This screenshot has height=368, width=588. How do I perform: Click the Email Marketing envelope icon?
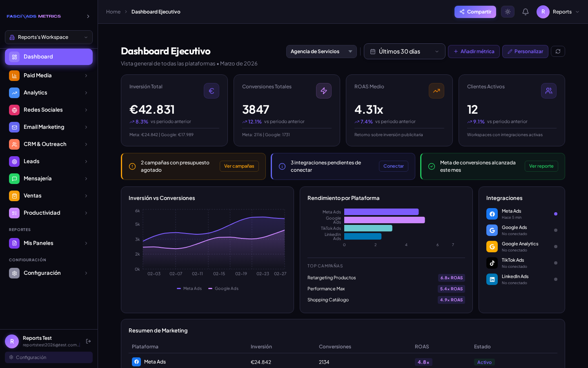tap(14, 127)
